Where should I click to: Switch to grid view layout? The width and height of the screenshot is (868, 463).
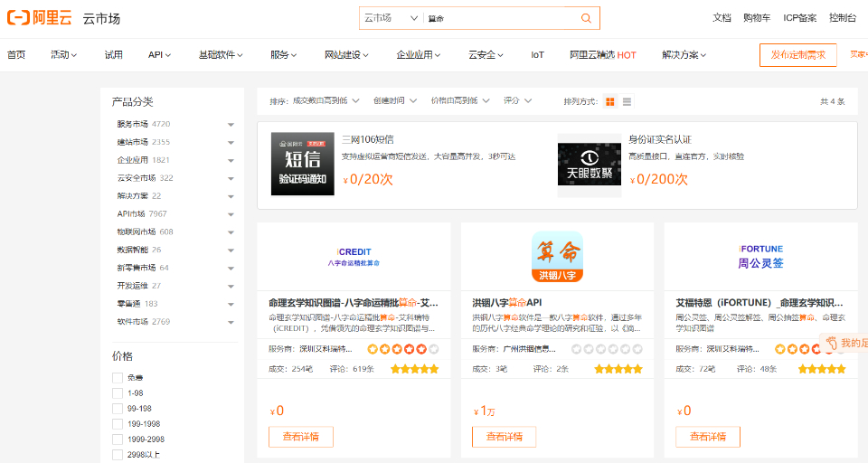(610, 101)
